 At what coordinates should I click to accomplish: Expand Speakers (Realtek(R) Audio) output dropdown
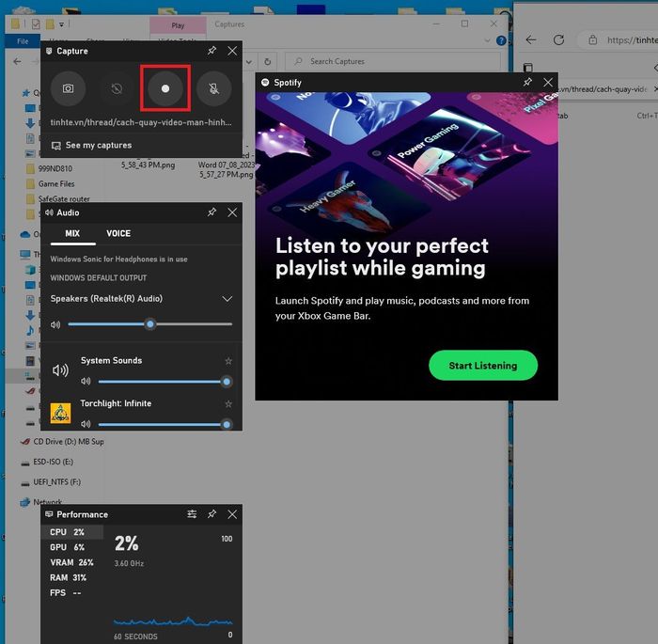227,299
